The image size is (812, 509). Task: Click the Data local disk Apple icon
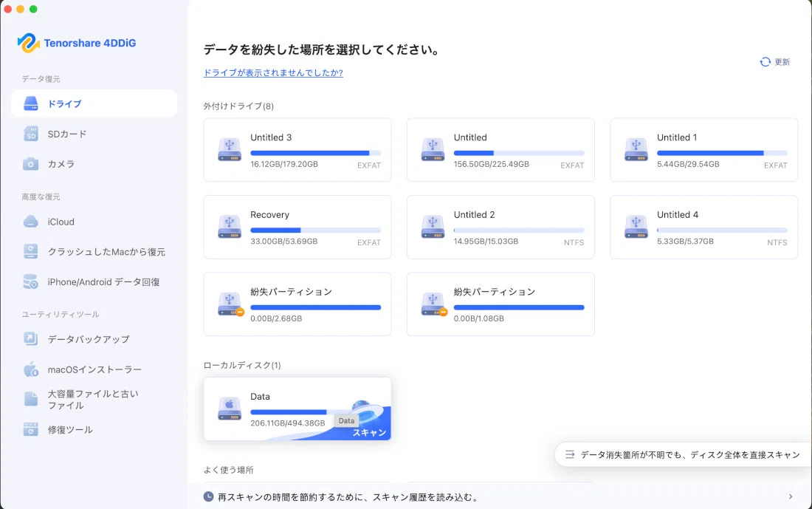click(x=230, y=409)
